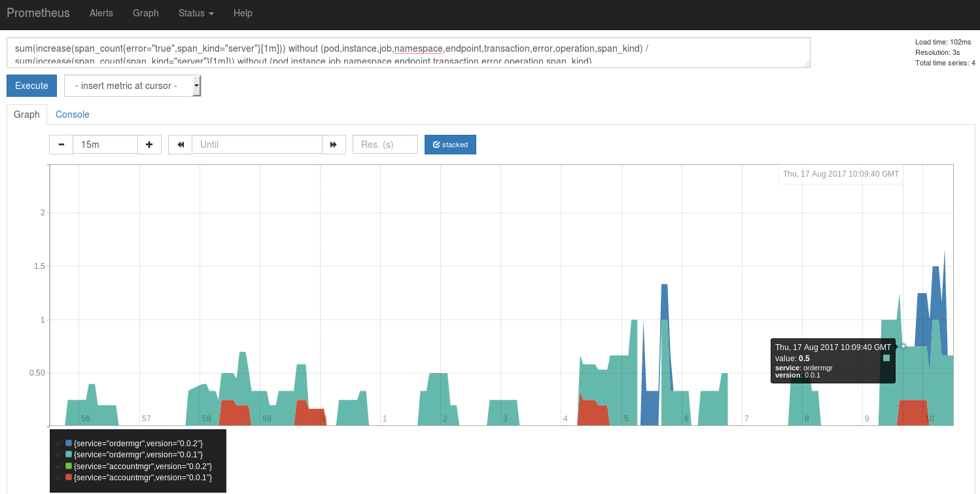Select the Graph tab
The image size is (980, 494).
click(27, 115)
